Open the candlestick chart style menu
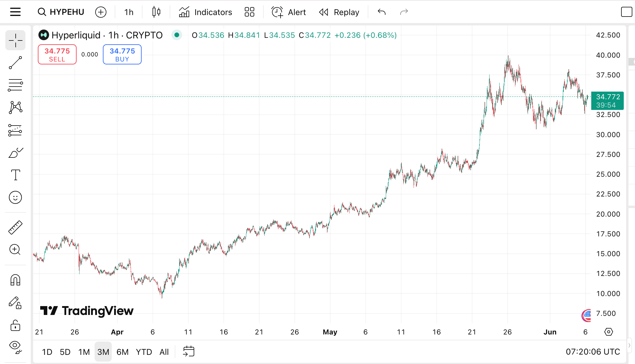 [156, 12]
